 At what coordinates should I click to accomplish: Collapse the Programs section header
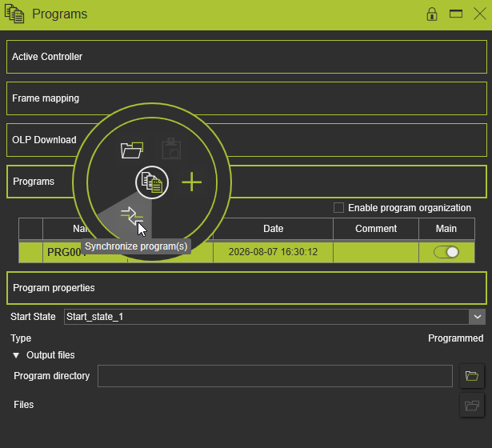[x=246, y=182]
